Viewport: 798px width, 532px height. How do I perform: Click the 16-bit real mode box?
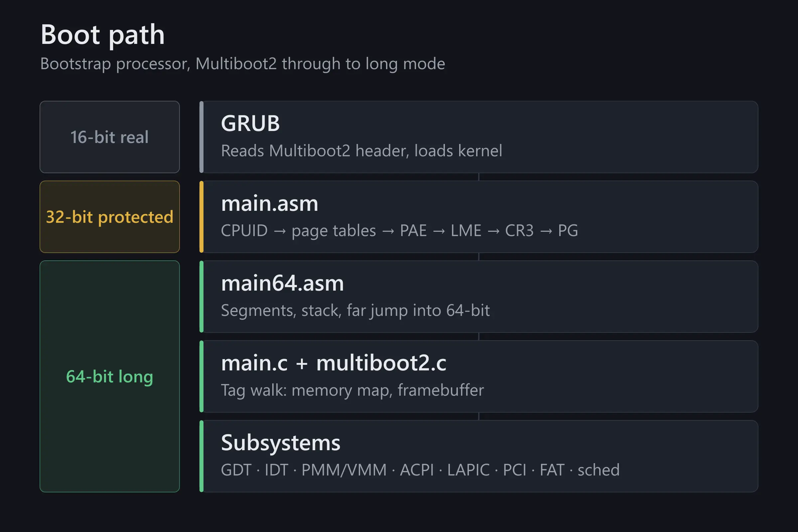point(110,137)
